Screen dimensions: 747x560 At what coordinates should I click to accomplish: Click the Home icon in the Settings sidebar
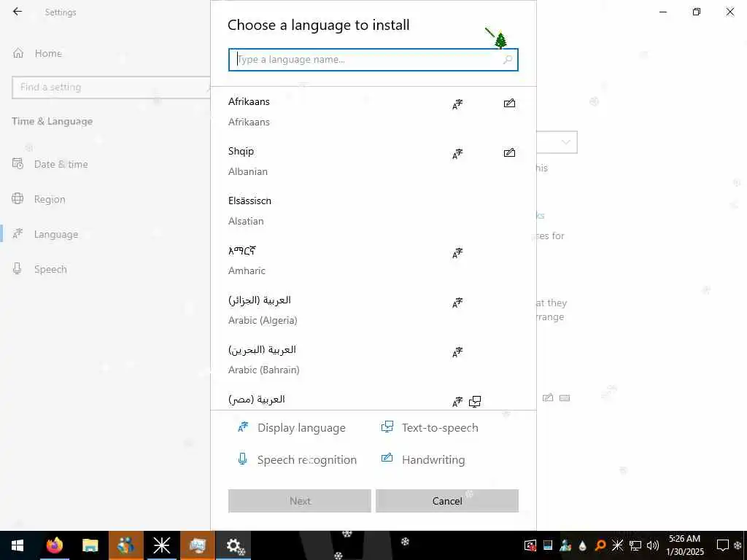tap(18, 52)
